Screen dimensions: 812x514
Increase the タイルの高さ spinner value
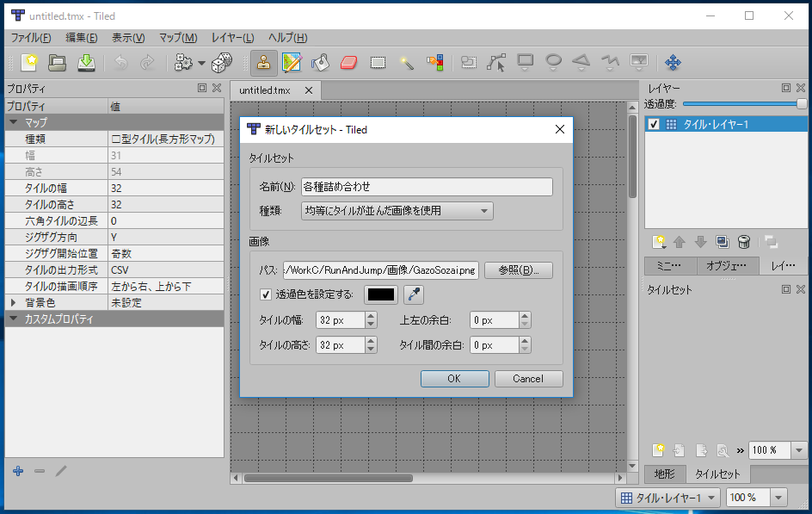click(371, 340)
